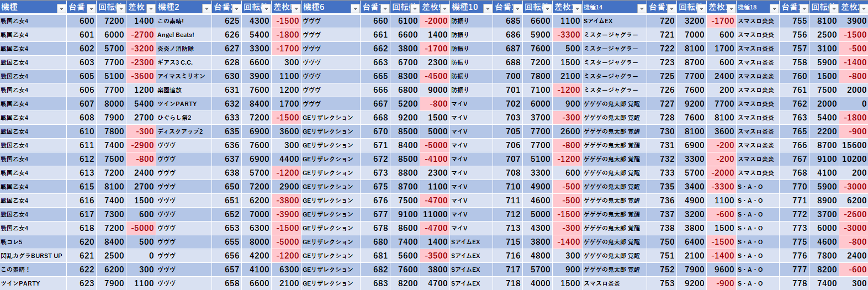Open filter arrow for 台番 column containing 685
Image resolution: width=868 pixels, height=290 pixels.
click(x=517, y=8)
